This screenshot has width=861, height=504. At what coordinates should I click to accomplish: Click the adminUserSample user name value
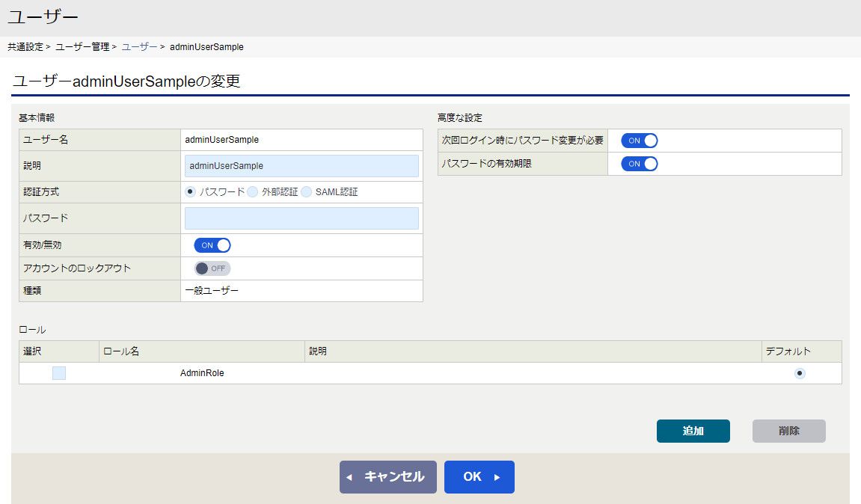[222, 139]
